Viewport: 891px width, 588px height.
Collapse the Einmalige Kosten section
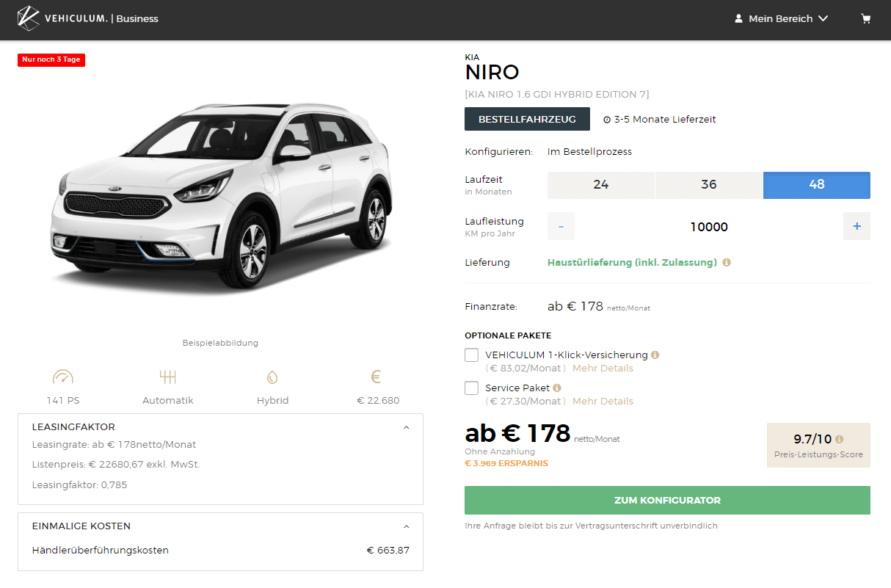coord(407,526)
